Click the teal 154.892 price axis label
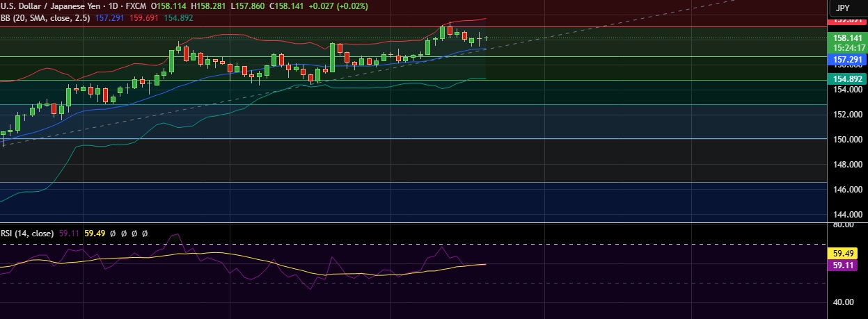The height and width of the screenshot is (319, 868). coord(848,79)
